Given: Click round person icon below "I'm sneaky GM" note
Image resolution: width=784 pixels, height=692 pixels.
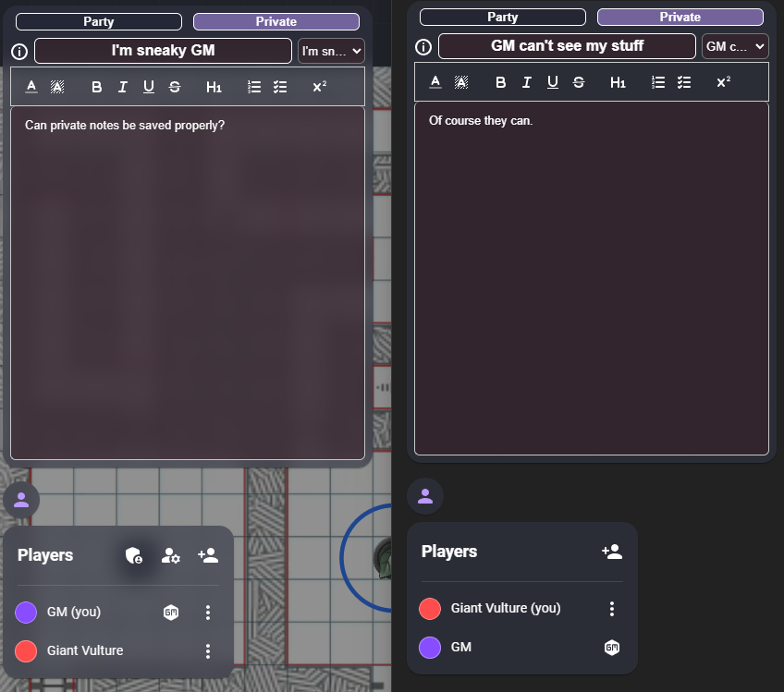Looking at the screenshot, I should (x=21, y=500).
